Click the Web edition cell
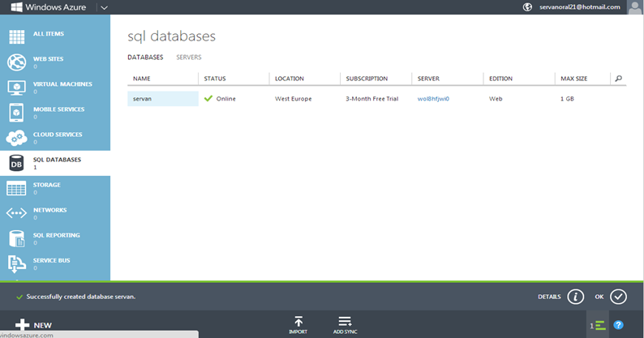 (496, 99)
